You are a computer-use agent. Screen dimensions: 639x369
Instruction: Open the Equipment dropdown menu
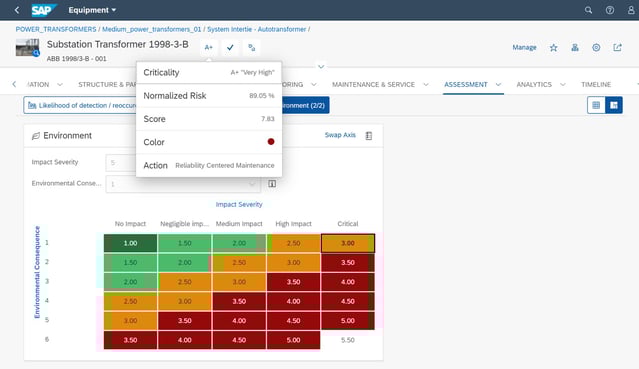(x=92, y=10)
